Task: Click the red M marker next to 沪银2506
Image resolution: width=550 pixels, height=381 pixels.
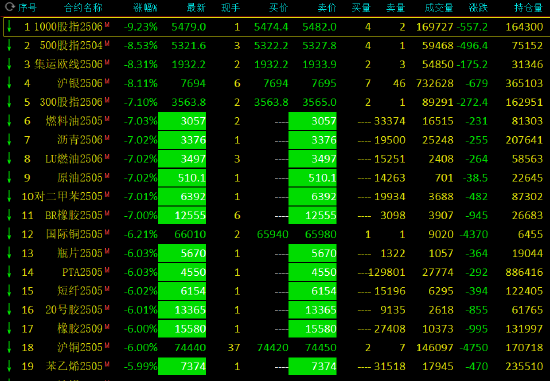Action: tap(107, 81)
